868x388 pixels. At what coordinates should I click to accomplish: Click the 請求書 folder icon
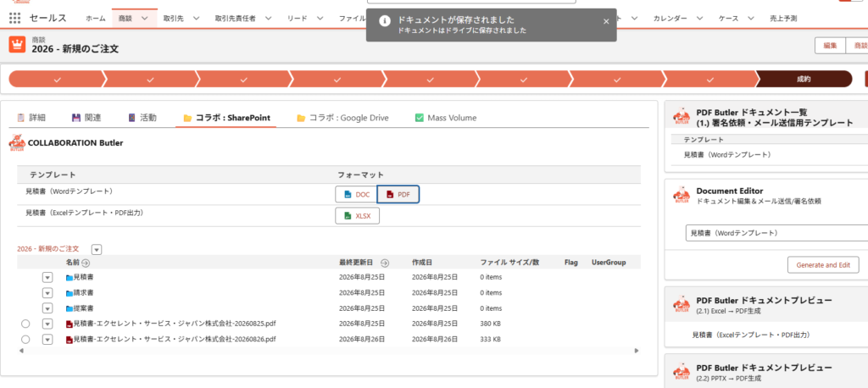[70, 292]
